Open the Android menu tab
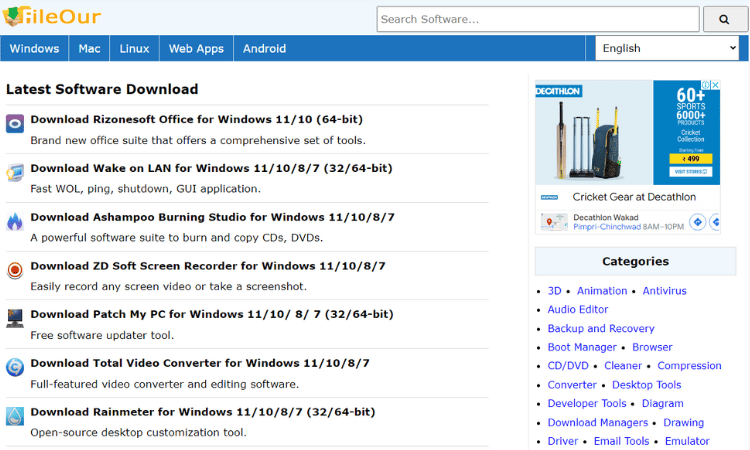This screenshot has height=450, width=750. coord(265,48)
